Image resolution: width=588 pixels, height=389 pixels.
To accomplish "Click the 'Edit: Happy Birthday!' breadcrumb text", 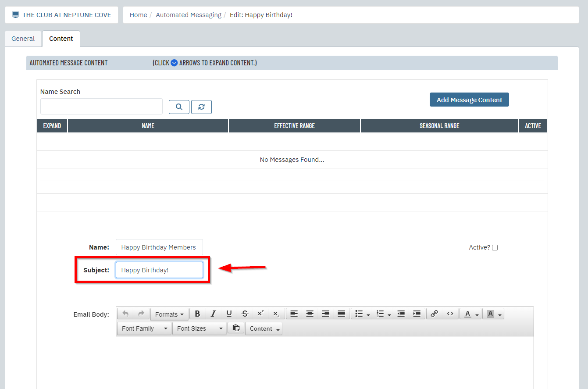I will pyautogui.click(x=261, y=15).
